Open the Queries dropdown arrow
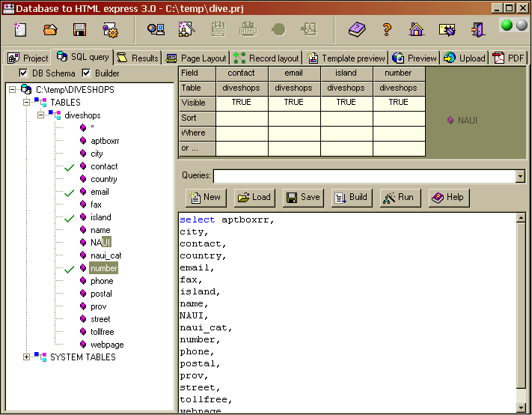The height and width of the screenshot is (415, 532). (x=520, y=176)
